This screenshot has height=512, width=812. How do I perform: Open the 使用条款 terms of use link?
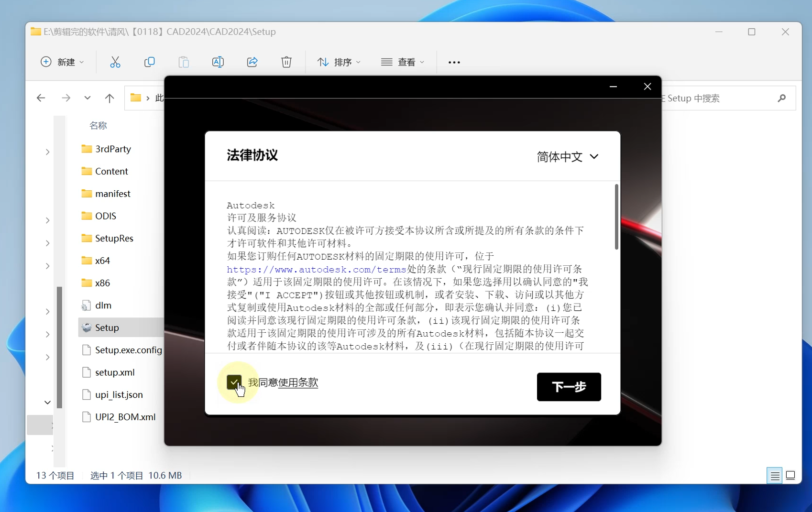298,382
